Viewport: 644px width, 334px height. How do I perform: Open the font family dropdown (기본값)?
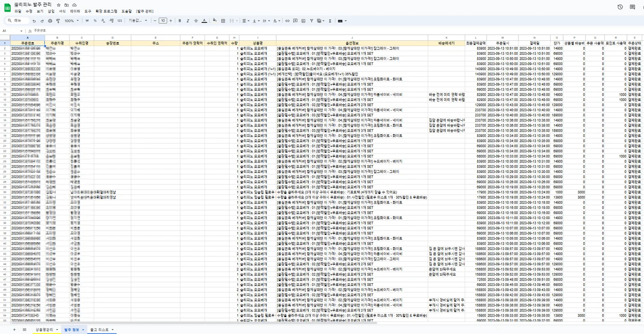tap(138, 21)
